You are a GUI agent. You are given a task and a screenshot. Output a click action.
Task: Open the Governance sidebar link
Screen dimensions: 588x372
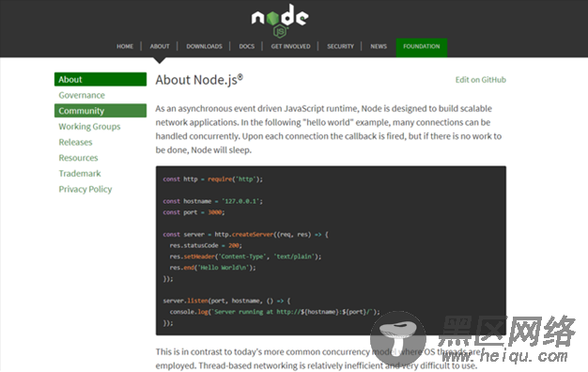(82, 95)
